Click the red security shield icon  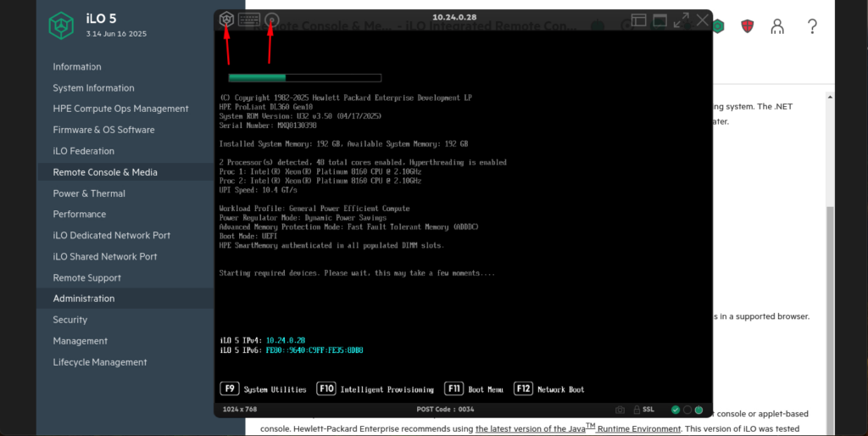(748, 26)
